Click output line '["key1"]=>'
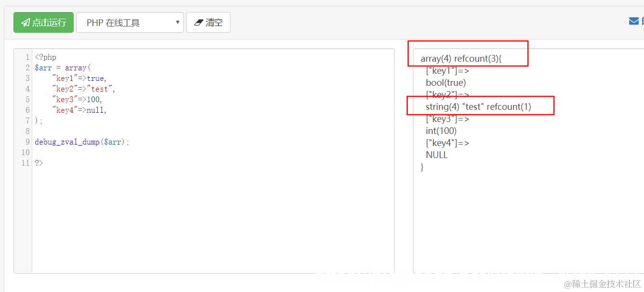Viewport: 644px width, 292px height. (447, 71)
